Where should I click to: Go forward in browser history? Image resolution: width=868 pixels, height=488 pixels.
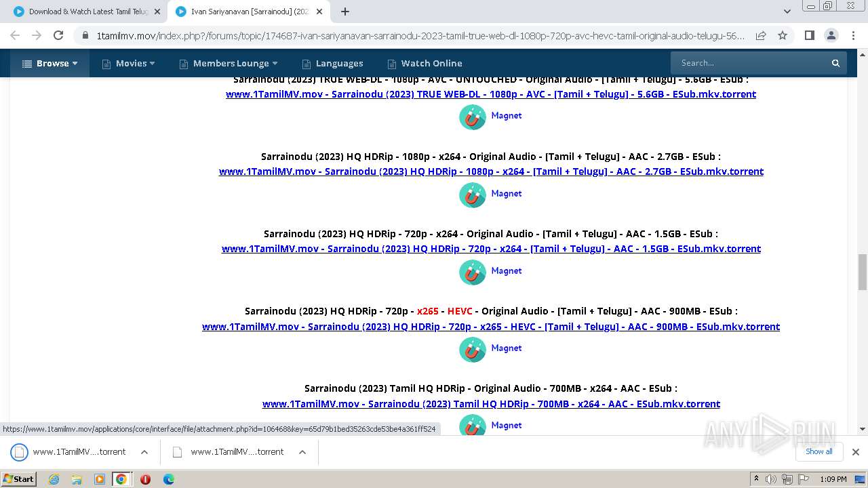[x=37, y=35]
